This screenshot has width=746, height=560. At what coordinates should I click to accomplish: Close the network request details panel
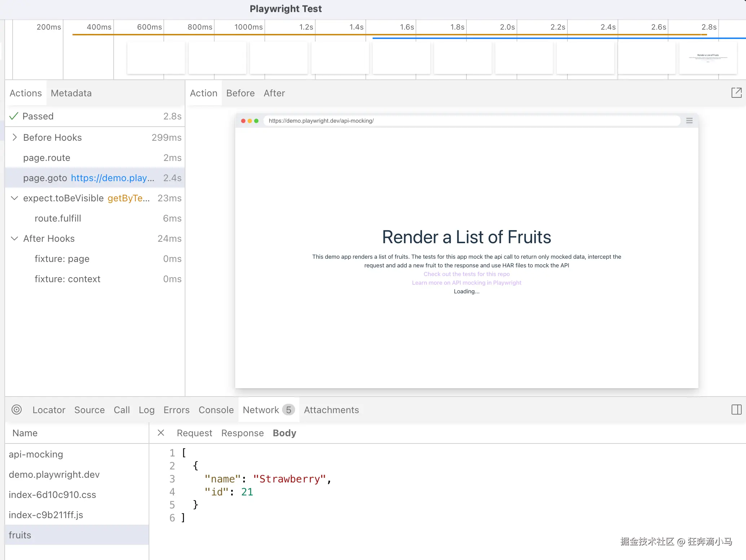click(161, 433)
